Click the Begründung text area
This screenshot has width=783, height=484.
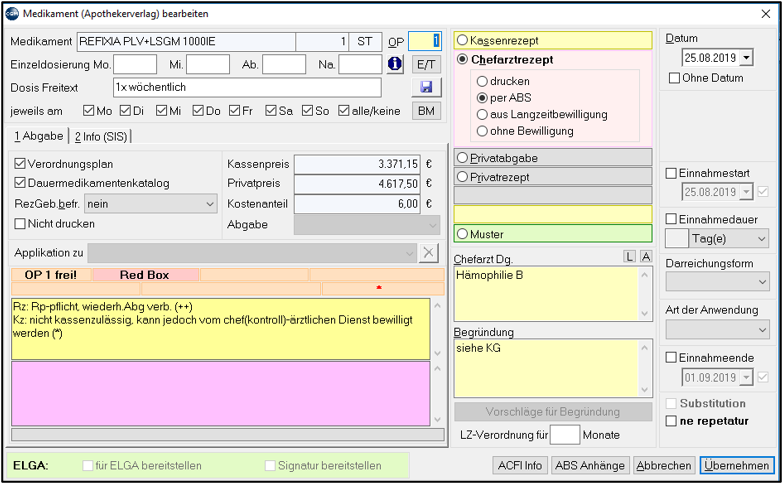(553, 368)
